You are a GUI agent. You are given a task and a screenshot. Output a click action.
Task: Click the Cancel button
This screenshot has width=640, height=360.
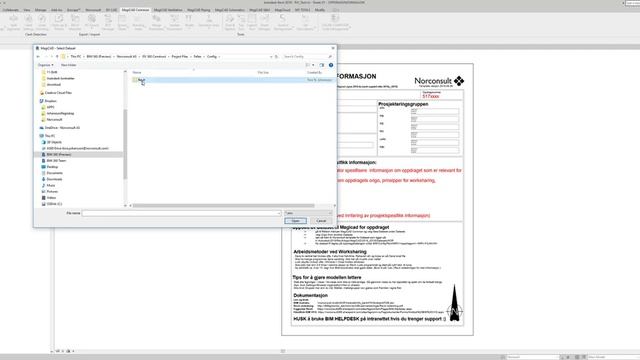(x=321, y=221)
